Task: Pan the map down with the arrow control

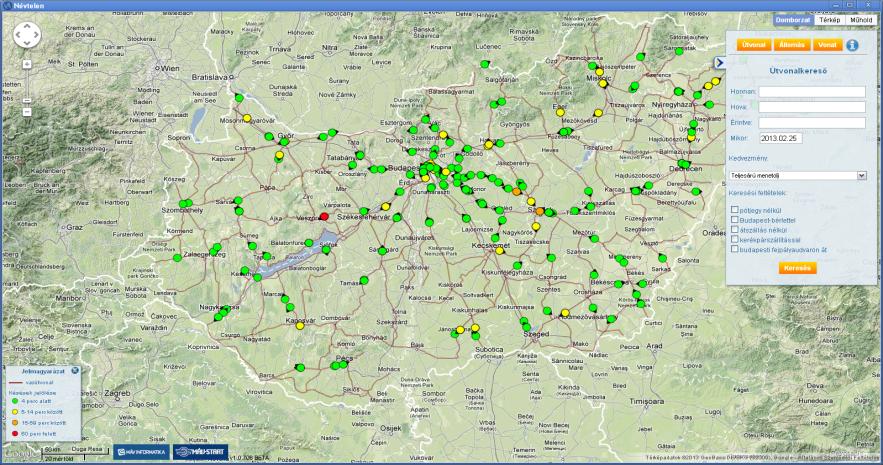Action: 27,43
